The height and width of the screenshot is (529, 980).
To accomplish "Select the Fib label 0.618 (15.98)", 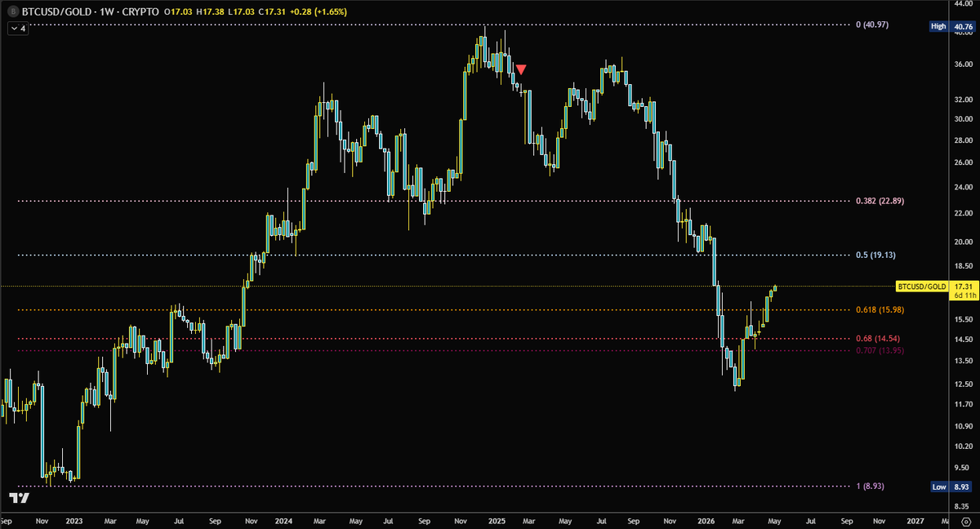I will pos(881,309).
